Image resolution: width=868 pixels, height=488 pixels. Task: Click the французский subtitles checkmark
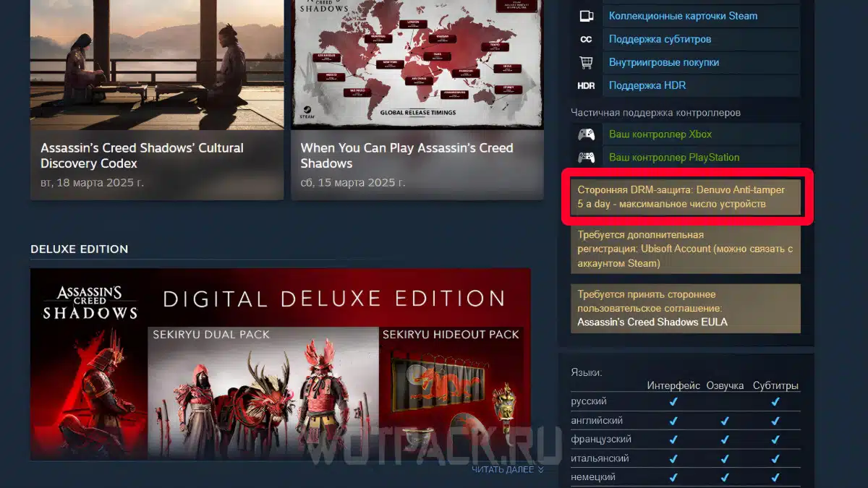(x=775, y=440)
